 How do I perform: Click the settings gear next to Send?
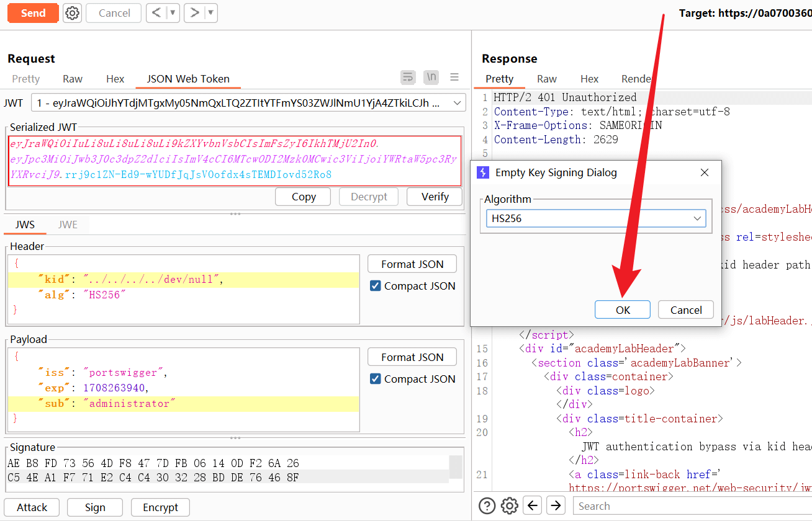[73, 13]
